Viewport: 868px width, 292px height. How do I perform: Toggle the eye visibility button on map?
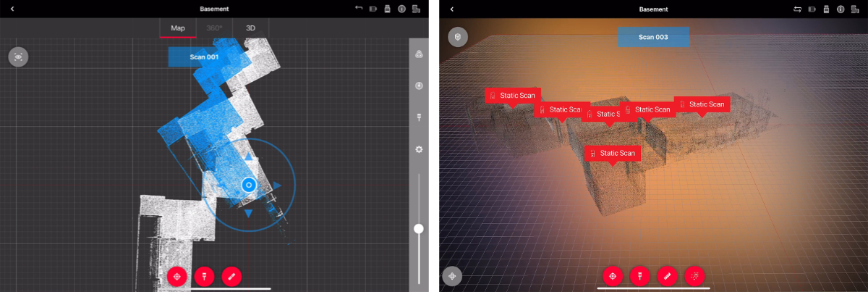point(18,57)
